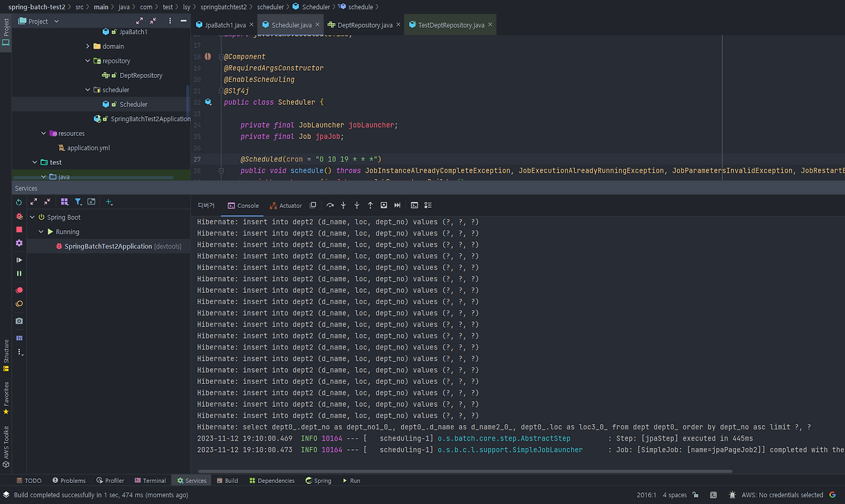Switch to the DeptRepository.java editor tab
Viewport: 845px width, 504px height.
click(x=364, y=25)
